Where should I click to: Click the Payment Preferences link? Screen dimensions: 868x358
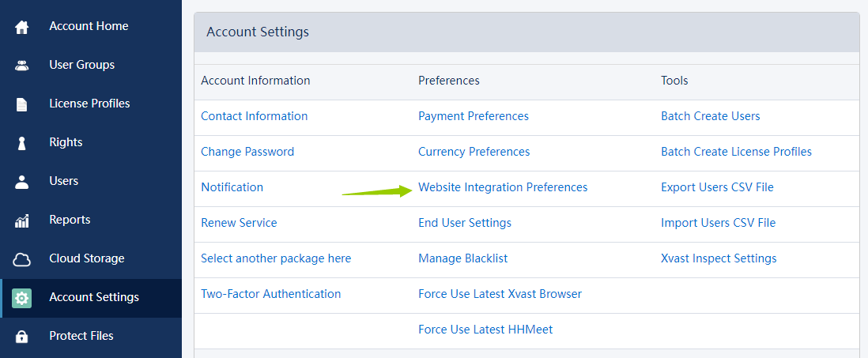(473, 116)
